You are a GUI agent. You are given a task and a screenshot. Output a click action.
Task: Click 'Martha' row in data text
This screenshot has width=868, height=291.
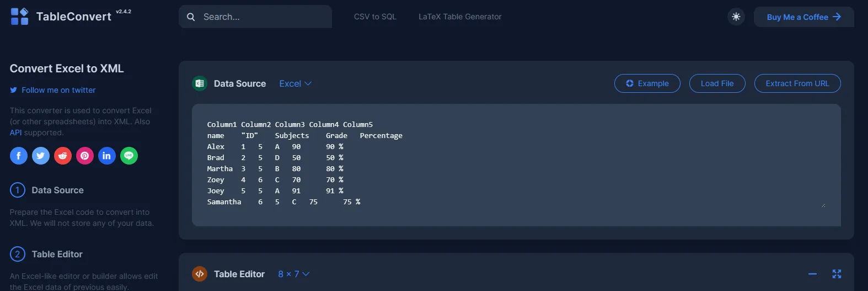(275, 169)
